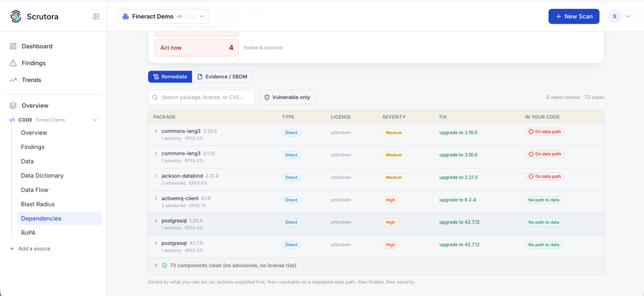Click the SEVERITY column header

click(394, 117)
